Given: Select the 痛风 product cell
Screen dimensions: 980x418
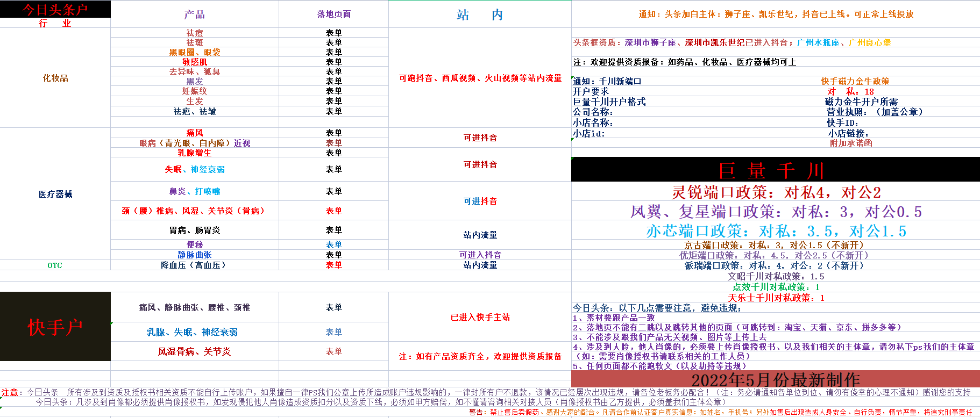Looking at the screenshot, I should point(195,133).
